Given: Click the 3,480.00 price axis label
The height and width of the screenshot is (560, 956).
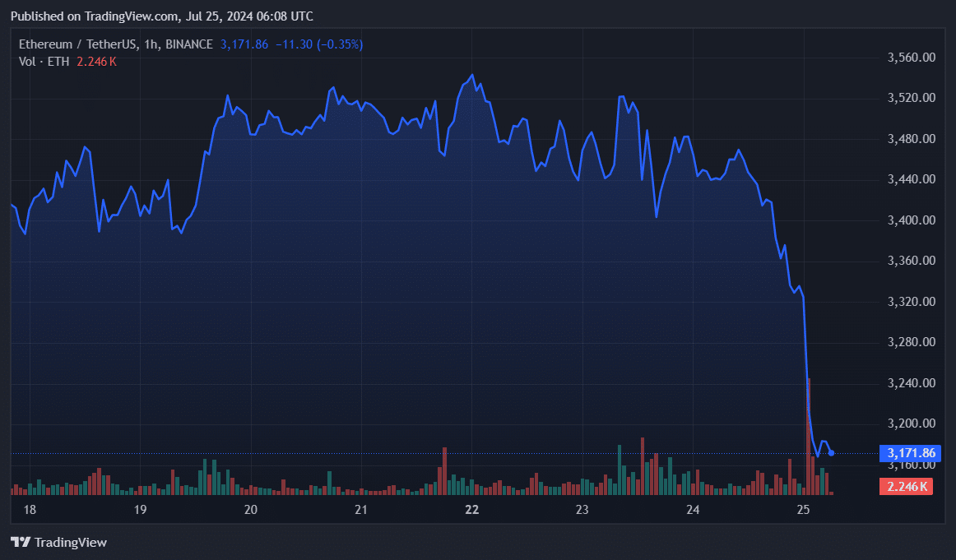Looking at the screenshot, I should pos(911,139).
